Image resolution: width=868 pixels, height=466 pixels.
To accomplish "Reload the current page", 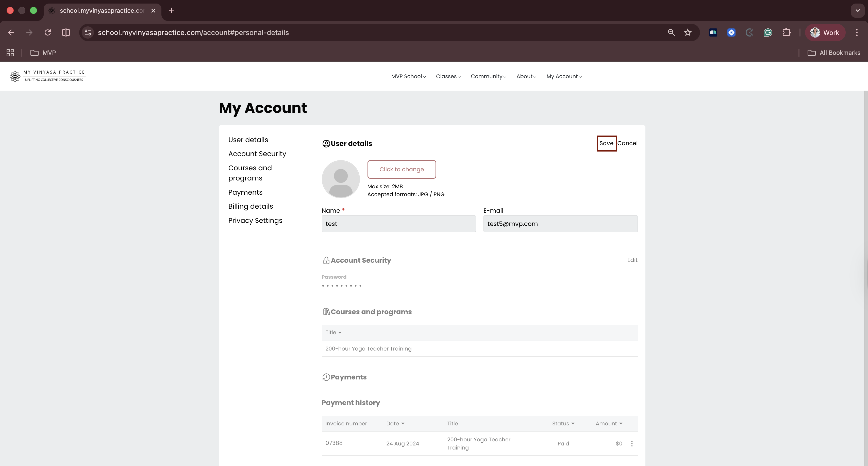I will 47,33.
